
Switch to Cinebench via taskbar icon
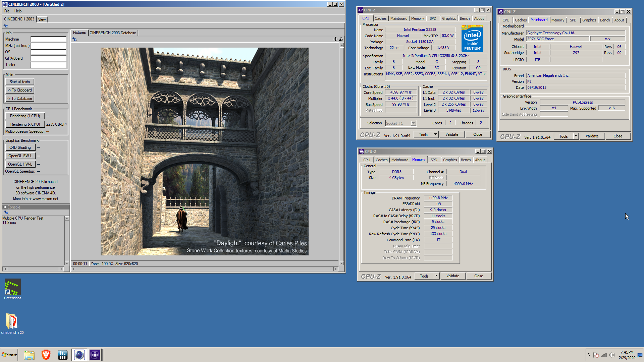coord(79,355)
